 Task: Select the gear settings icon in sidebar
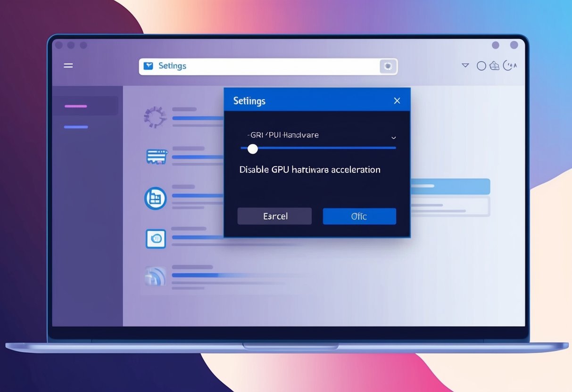pos(156,118)
